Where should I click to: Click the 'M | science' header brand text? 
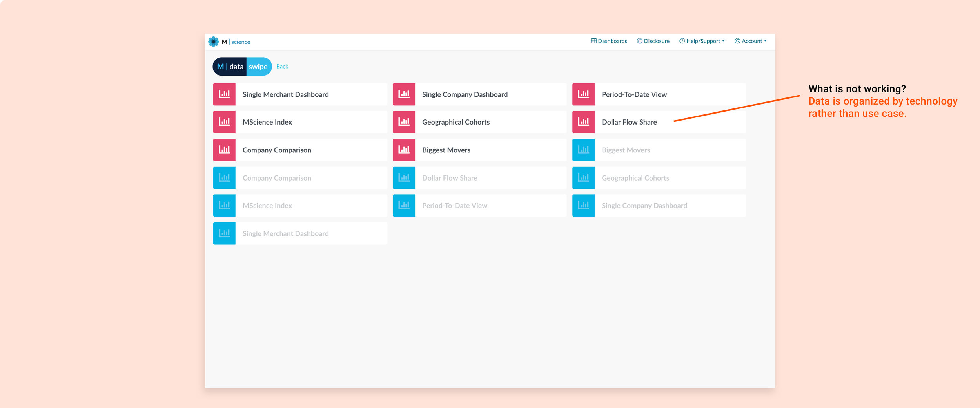[236, 42]
